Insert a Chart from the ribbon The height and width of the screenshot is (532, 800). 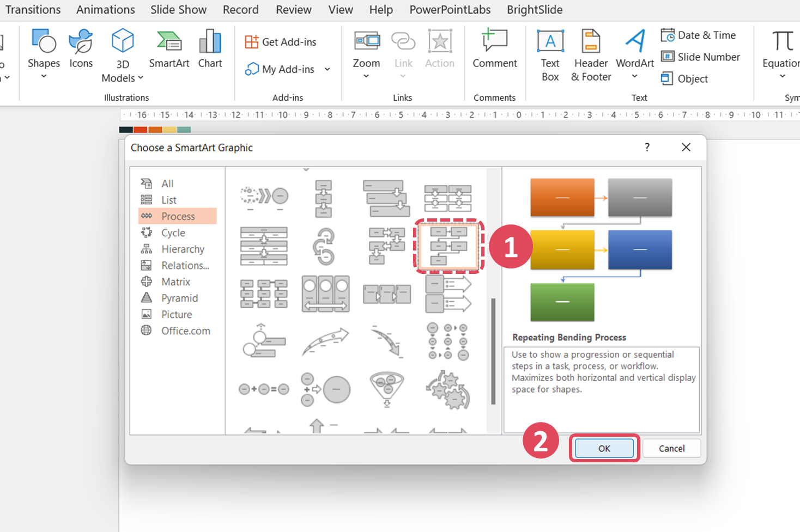tap(210, 49)
